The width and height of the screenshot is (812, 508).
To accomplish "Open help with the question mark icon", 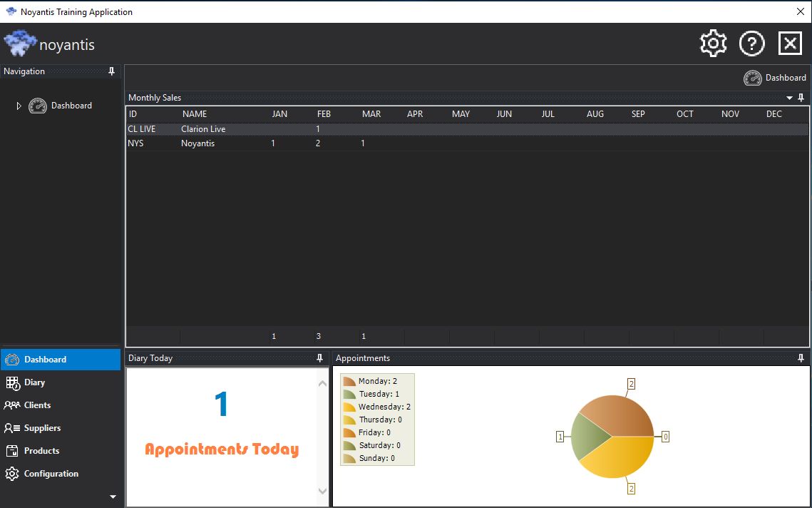I will coord(751,44).
